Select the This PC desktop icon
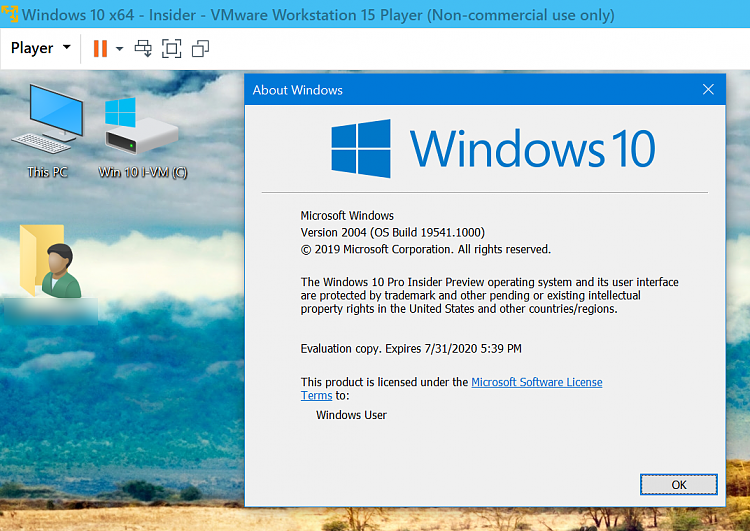 coord(47,132)
